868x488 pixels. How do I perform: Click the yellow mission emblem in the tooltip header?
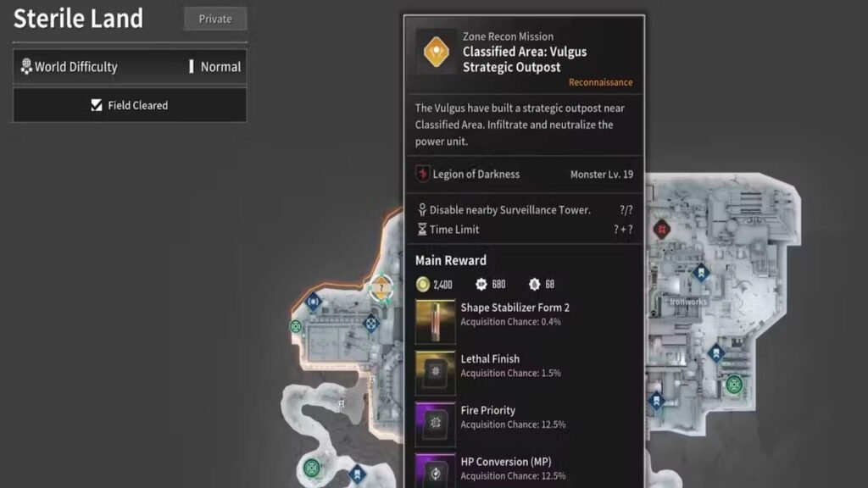pyautogui.click(x=436, y=51)
